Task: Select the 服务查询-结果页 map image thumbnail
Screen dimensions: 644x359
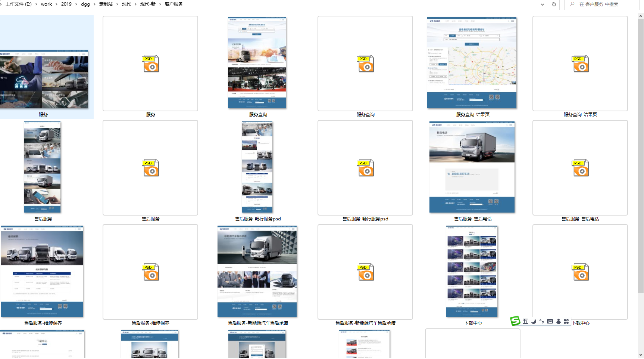Action: (x=472, y=63)
